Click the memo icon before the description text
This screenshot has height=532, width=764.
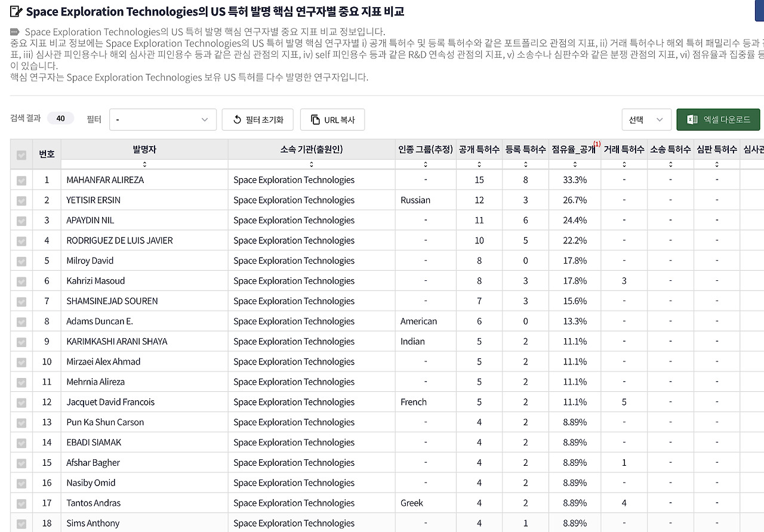(x=14, y=32)
